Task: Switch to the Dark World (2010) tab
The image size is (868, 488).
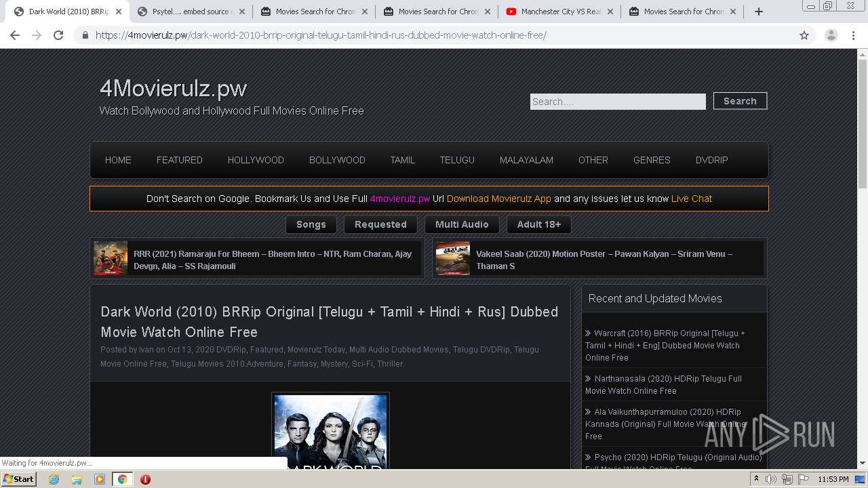Action: click(68, 12)
